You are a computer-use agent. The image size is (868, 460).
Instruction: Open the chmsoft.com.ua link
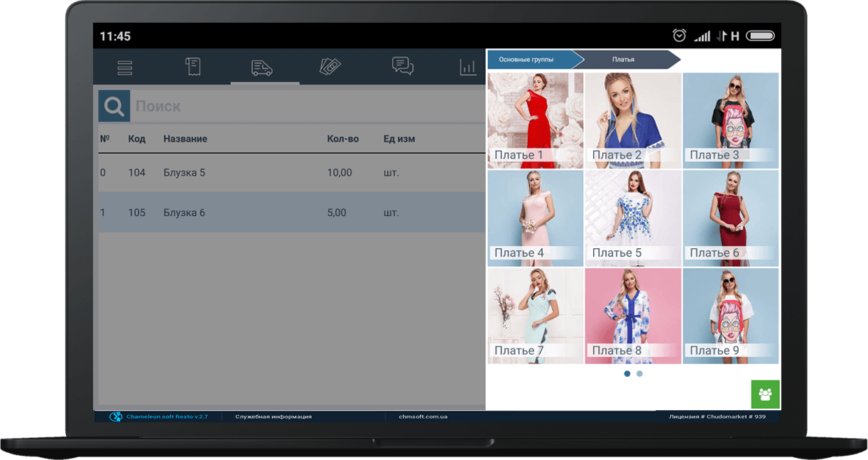(423, 417)
